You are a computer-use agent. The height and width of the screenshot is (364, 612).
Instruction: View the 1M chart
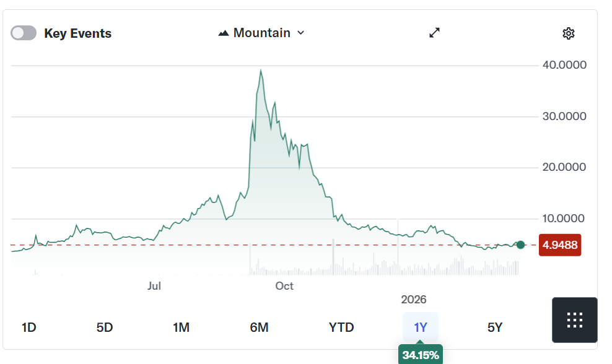coord(181,327)
